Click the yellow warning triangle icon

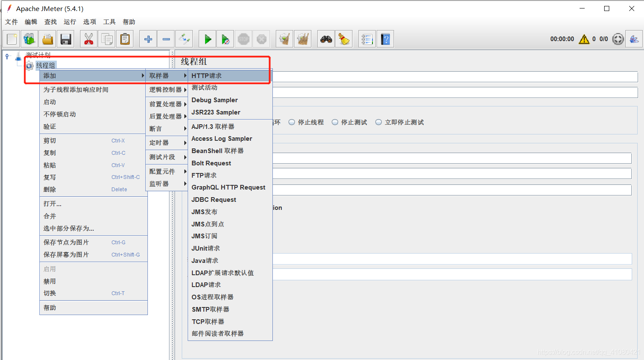(x=584, y=39)
